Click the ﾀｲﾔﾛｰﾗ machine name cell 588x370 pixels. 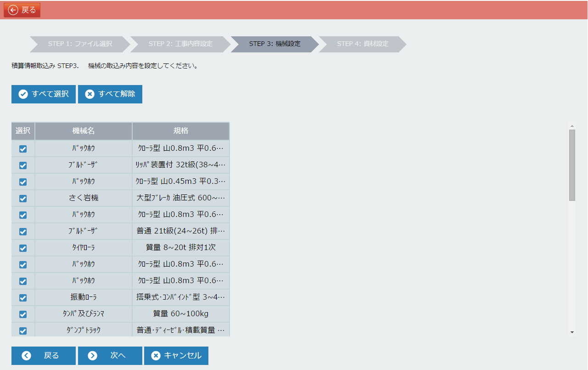tap(84, 248)
